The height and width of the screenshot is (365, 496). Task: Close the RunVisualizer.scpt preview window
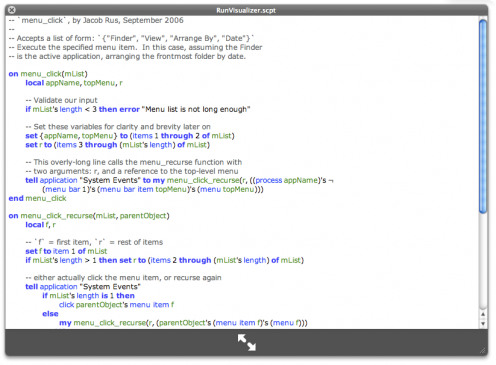[12, 10]
